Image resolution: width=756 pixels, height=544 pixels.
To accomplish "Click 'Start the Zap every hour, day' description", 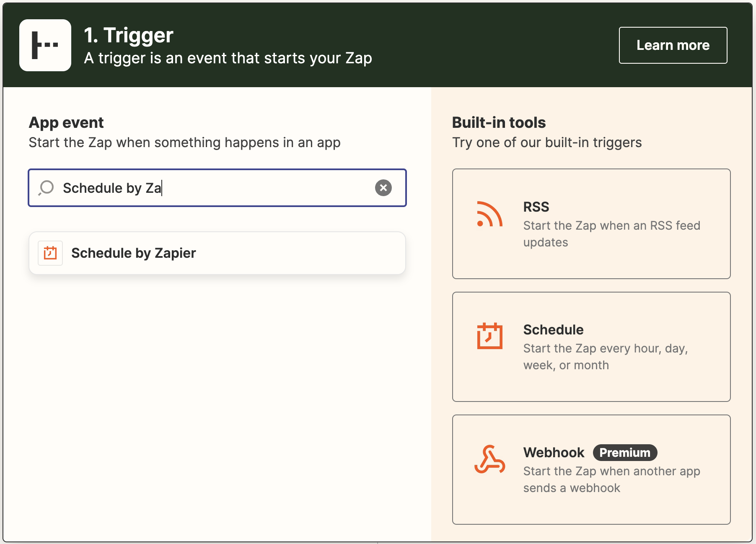I will pos(606,357).
